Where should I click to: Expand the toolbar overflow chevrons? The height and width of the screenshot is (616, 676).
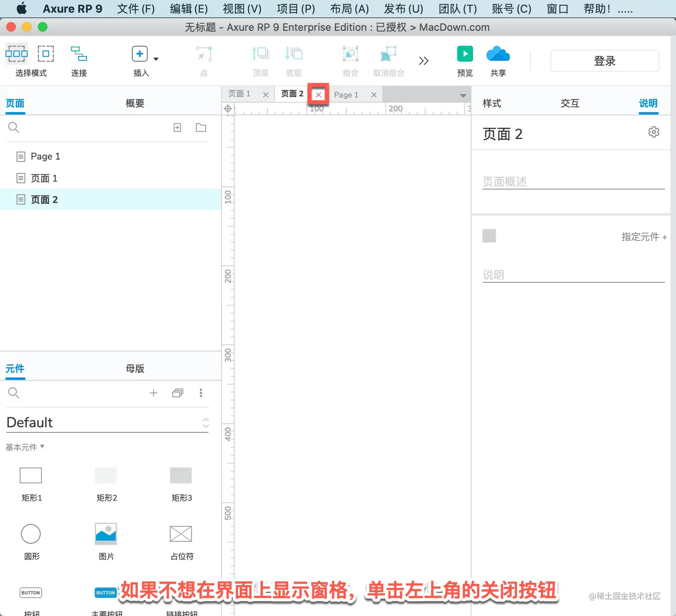click(424, 61)
